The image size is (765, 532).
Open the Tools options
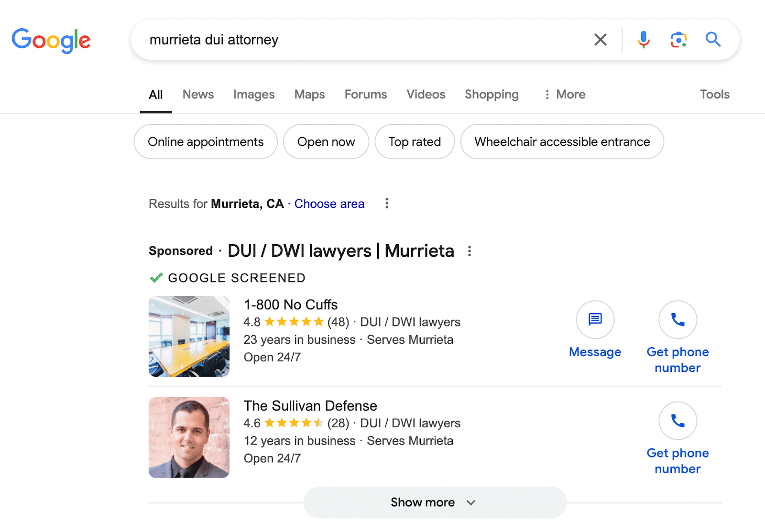click(715, 94)
